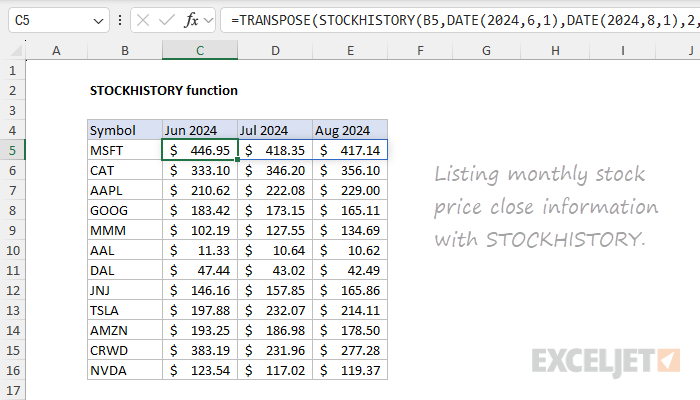Click the 'Symbol' header cell
700x400 pixels.
[x=125, y=130]
